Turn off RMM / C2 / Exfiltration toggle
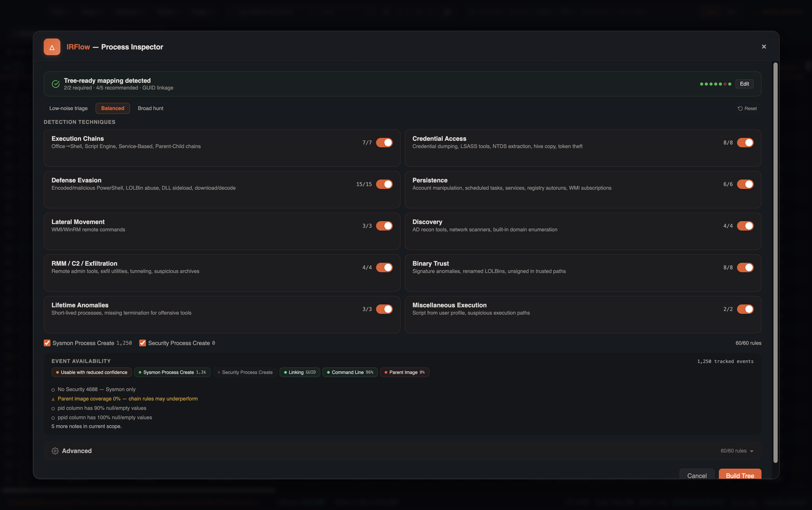 pos(384,267)
